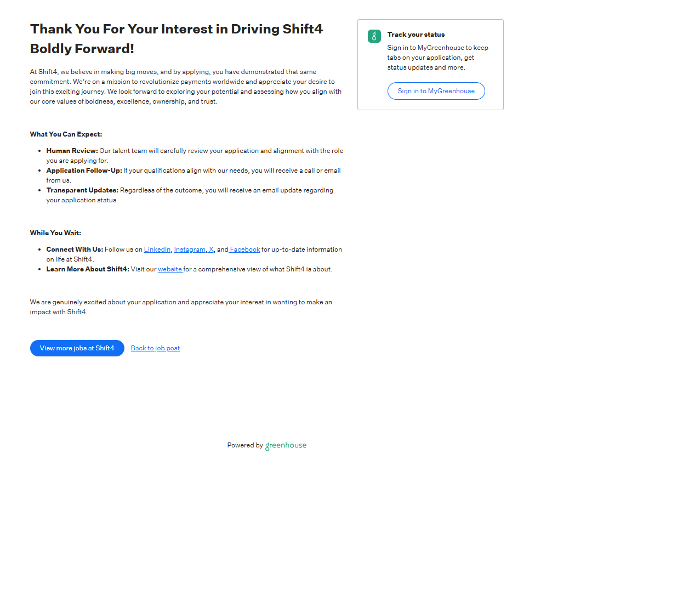
Task: Click the green Greenhouse icon in status card
Action: pos(374,36)
